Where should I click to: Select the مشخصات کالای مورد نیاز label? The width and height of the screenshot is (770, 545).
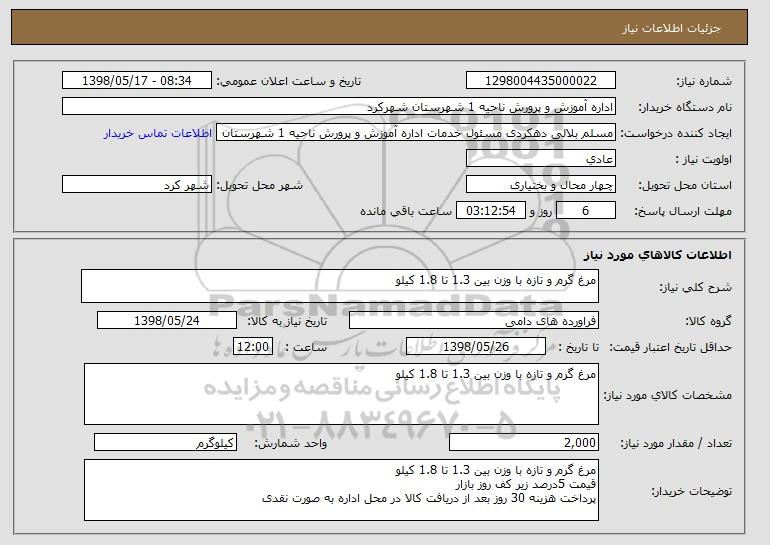tap(667, 395)
